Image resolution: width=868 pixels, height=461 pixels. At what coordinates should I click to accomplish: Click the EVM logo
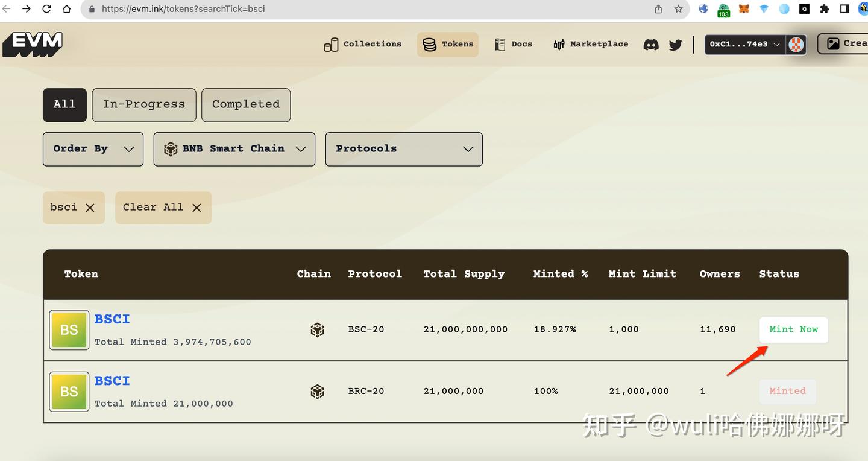click(x=33, y=44)
